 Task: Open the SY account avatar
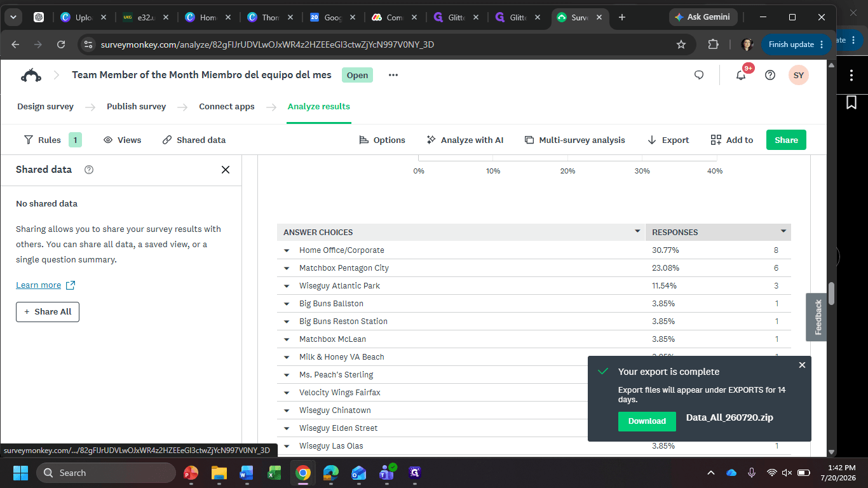tap(799, 75)
